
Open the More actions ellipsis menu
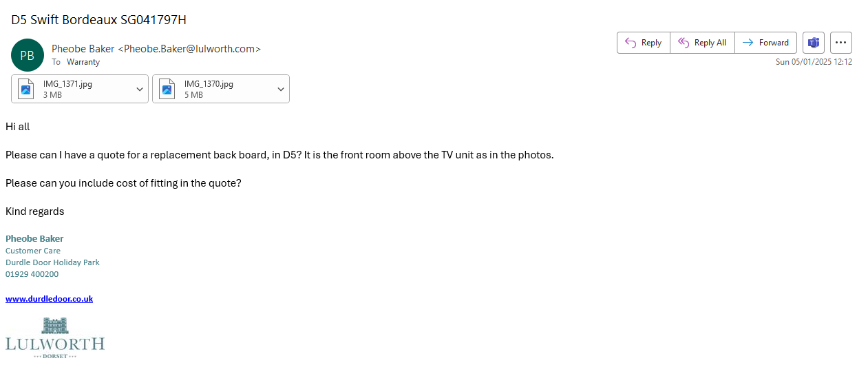(840, 43)
